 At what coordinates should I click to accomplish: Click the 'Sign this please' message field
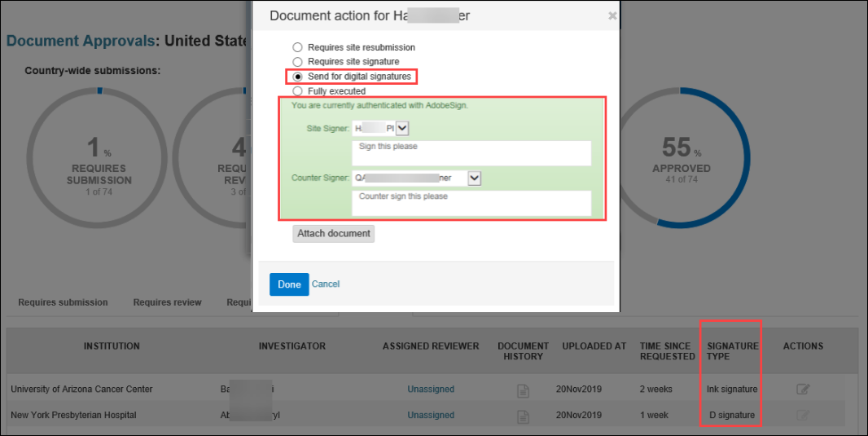471,153
